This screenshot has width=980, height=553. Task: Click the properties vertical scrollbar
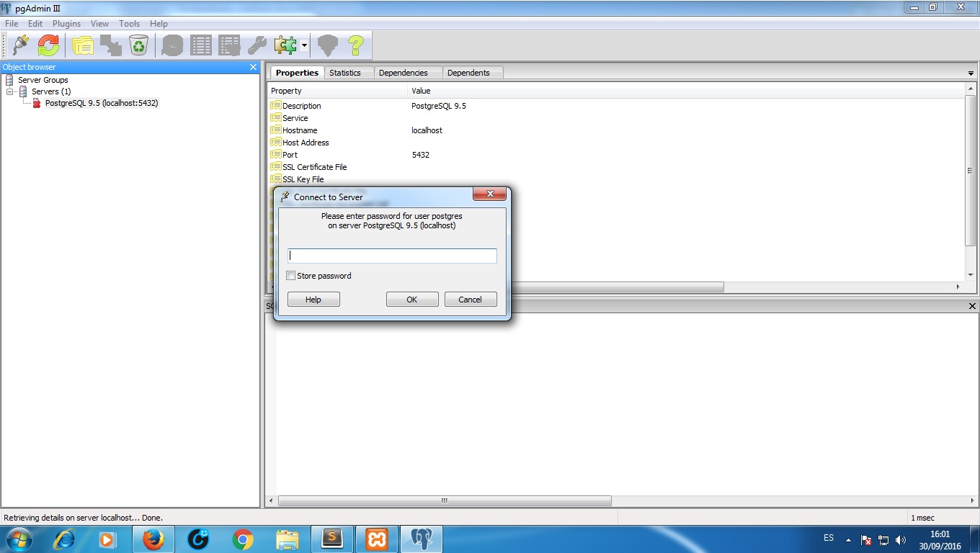click(x=971, y=170)
